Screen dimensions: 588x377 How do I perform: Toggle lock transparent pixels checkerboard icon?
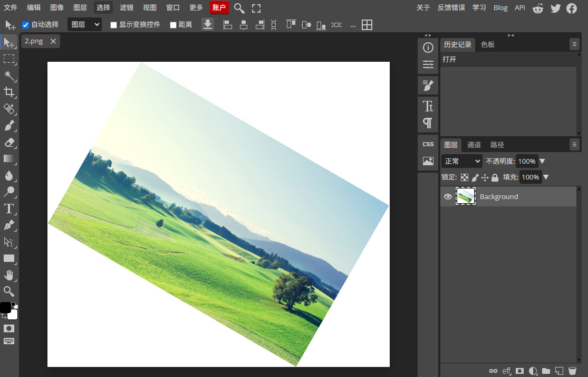(x=465, y=177)
